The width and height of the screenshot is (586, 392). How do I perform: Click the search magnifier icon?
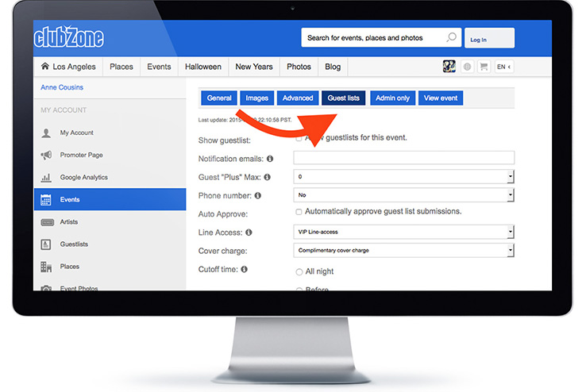click(452, 37)
